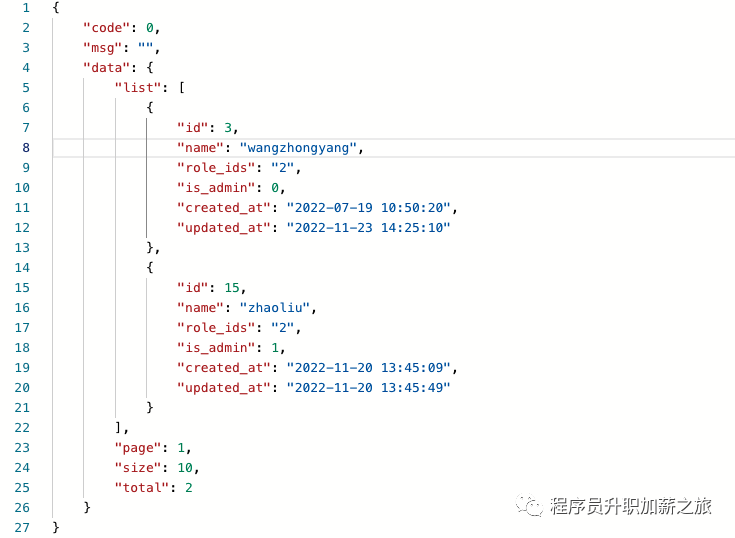Select line number 14 in the gutter
735x538 pixels.
22,267
